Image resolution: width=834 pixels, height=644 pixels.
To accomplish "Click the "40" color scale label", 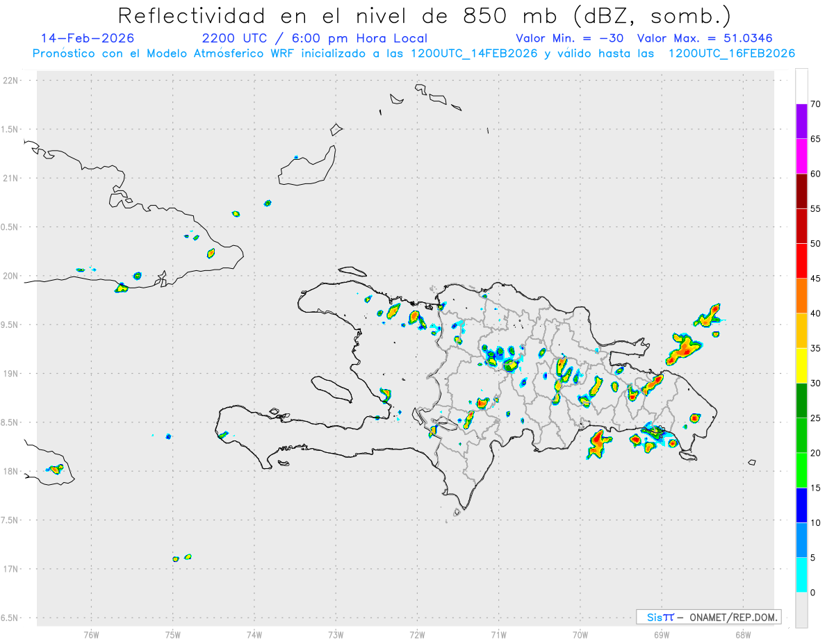I will click(815, 313).
